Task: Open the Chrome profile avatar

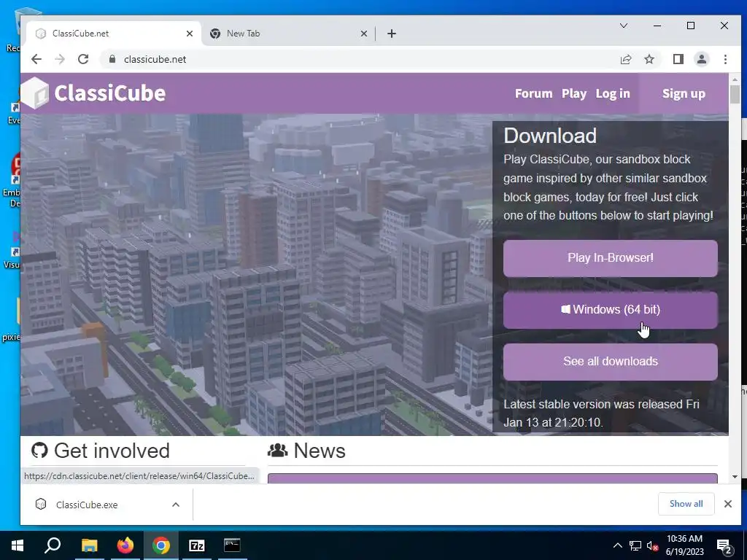Action: (701, 59)
